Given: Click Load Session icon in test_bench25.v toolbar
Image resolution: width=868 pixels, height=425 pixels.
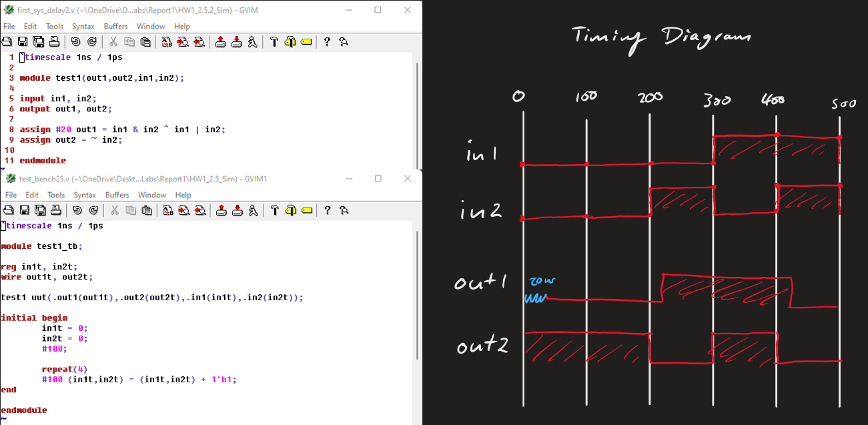Looking at the screenshot, I should tap(220, 211).
